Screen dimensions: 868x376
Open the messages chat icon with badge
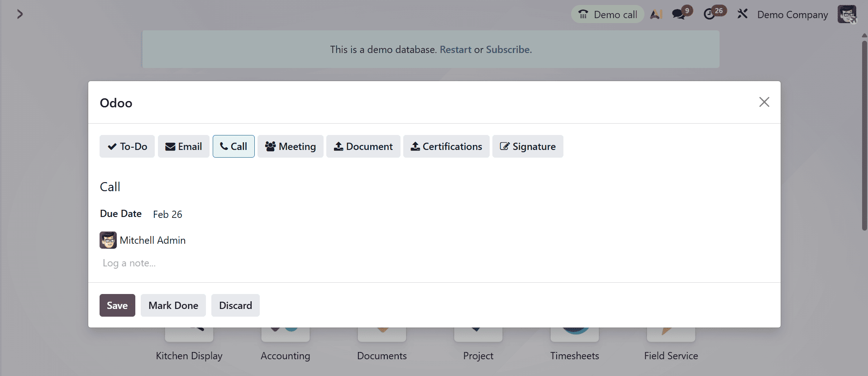click(x=680, y=14)
